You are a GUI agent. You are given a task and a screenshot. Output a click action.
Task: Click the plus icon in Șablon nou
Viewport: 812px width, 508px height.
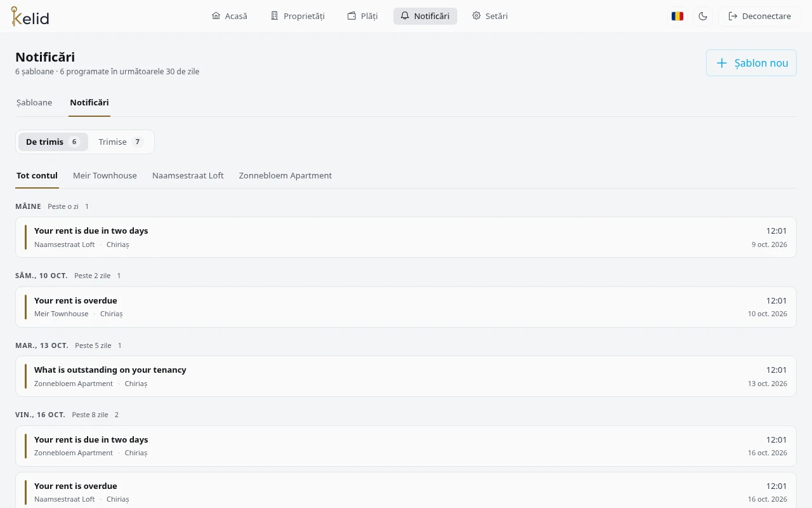click(x=721, y=63)
